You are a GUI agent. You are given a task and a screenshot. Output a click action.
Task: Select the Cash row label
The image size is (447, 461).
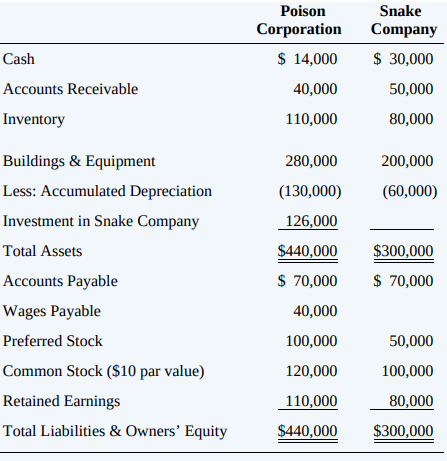click(19, 59)
